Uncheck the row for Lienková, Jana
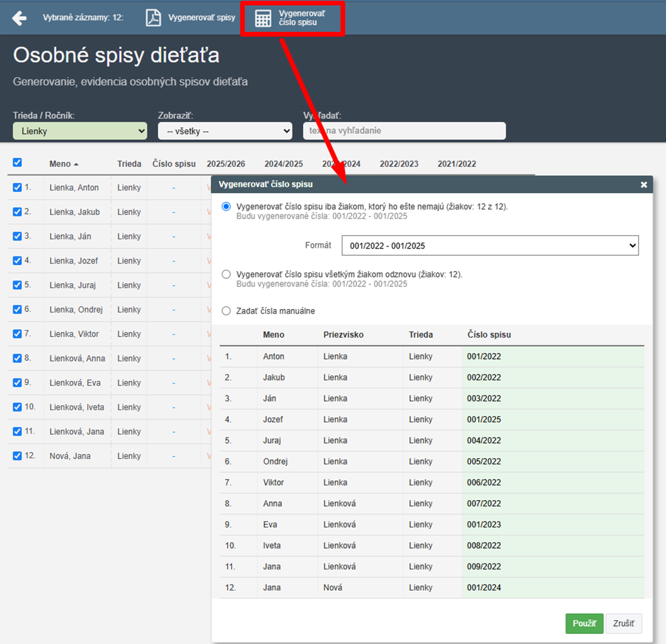This screenshot has height=644, width=666. pyautogui.click(x=17, y=432)
